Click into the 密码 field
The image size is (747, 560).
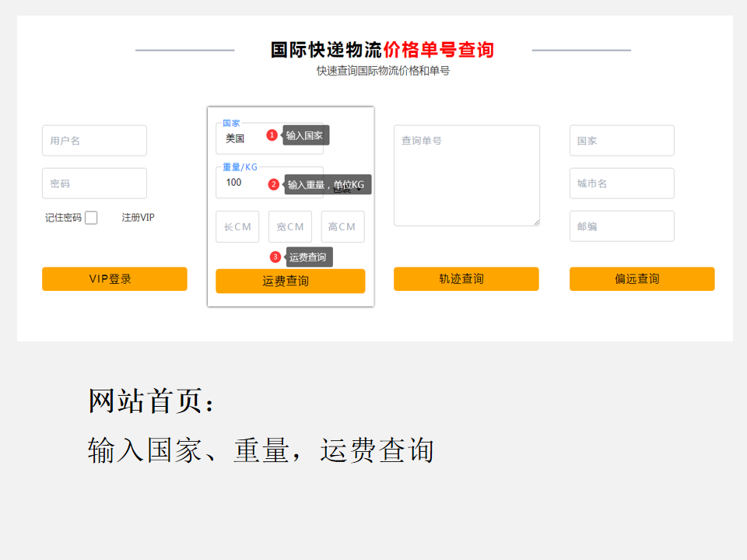(x=94, y=184)
